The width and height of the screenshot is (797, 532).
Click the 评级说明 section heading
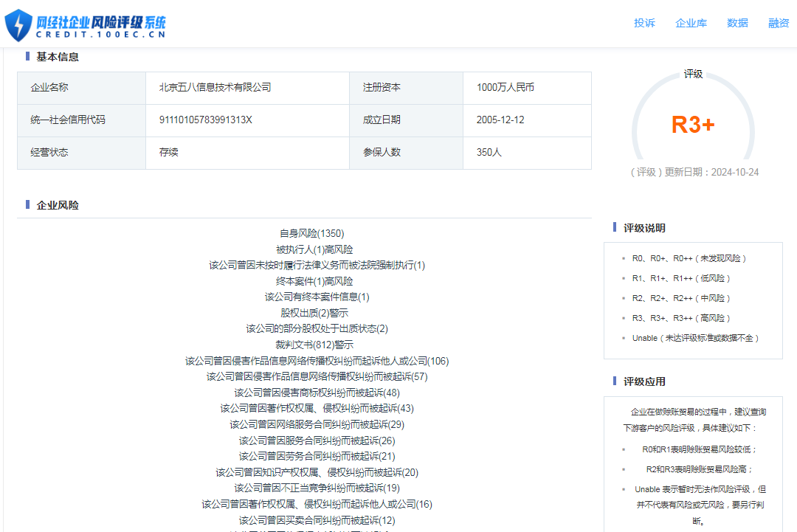click(x=644, y=228)
